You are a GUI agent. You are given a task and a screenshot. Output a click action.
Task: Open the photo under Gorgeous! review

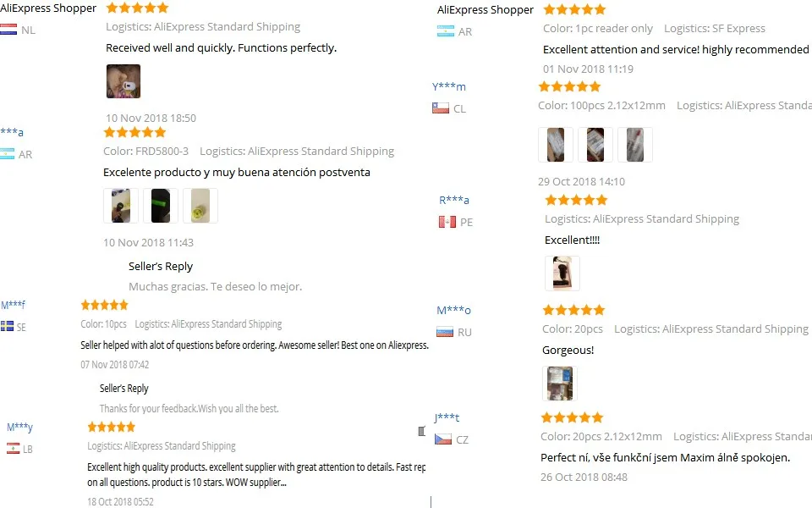pyautogui.click(x=560, y=384)
